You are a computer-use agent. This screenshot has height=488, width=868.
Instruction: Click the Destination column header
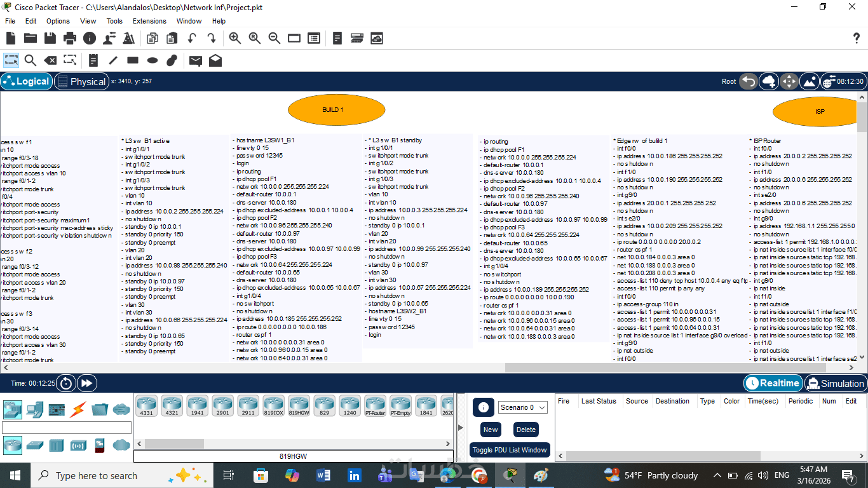[x=672, y=401]
